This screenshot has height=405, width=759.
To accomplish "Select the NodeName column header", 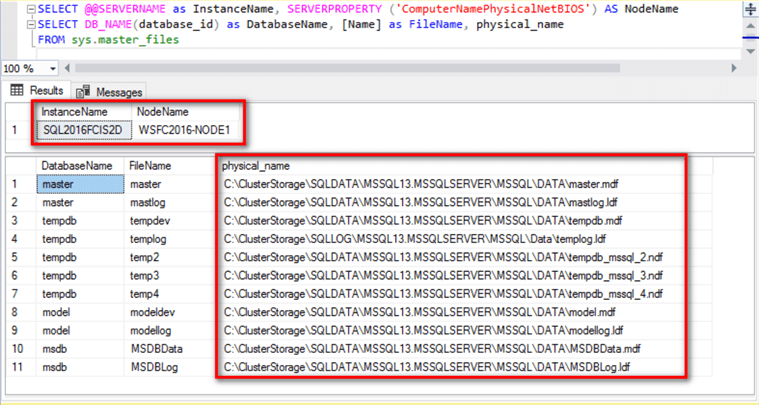I will coord(185,112).
